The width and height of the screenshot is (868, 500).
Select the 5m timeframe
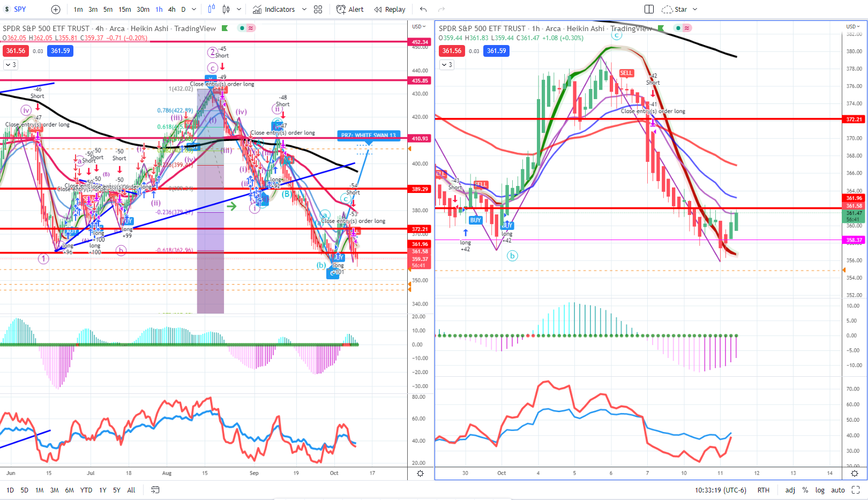pos(108,9)
